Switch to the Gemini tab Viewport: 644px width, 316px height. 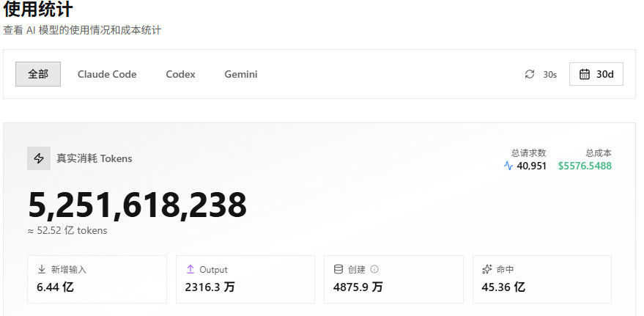241,74
